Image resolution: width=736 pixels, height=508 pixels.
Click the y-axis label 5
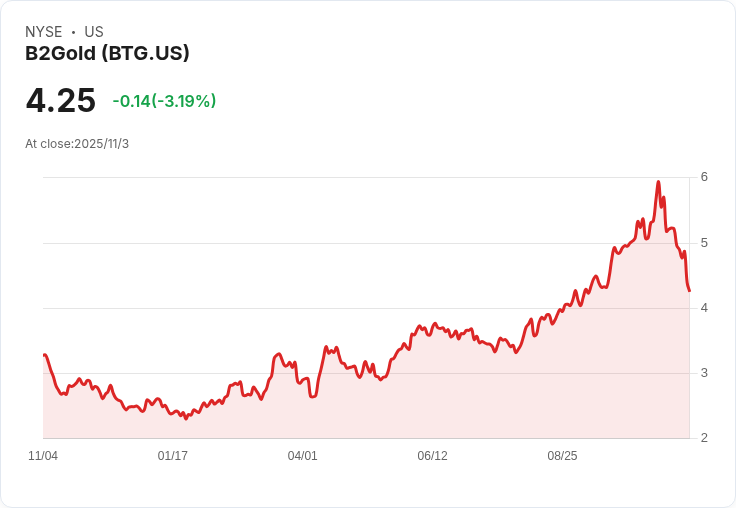[x=704, y=243]
